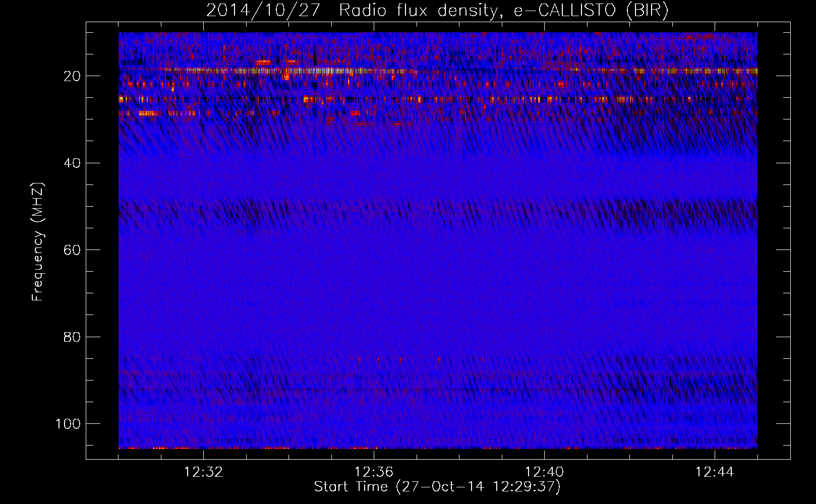Viewport: 816px width, 504px height.
Task: Click the plot title '2014/10/27 Radio flux density, e-CALLISTO (BIR)'
Action: pyautogui.click(x=437, y=10)
